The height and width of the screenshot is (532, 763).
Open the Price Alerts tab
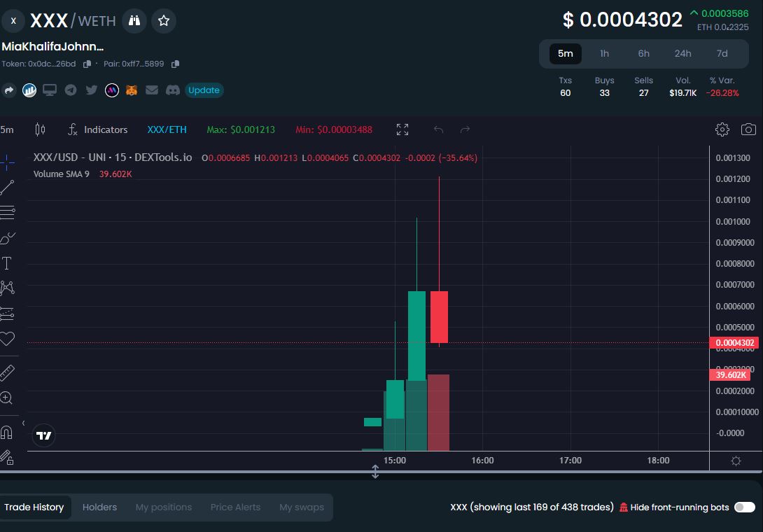pos(235,507)
